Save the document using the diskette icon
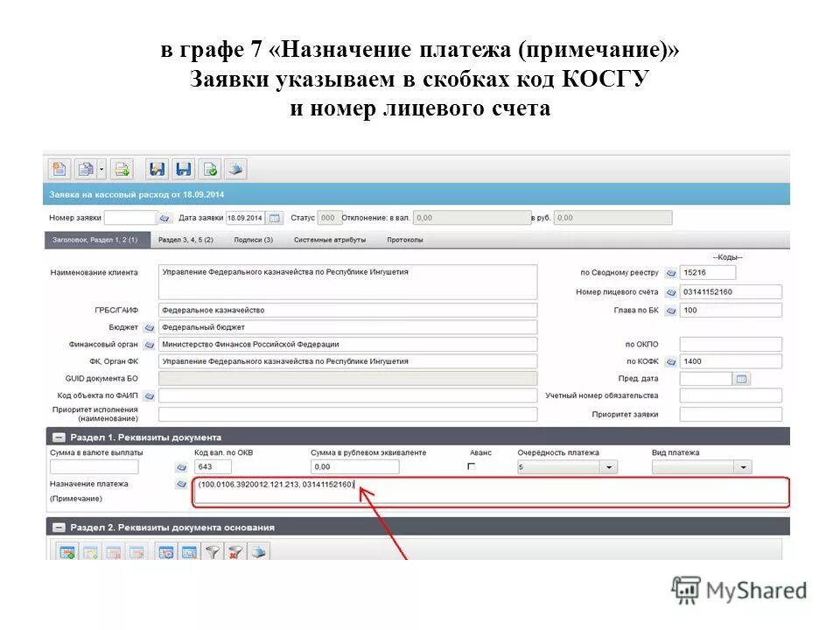The width and height of the screenshot is (840, 630). click(157, 168)
